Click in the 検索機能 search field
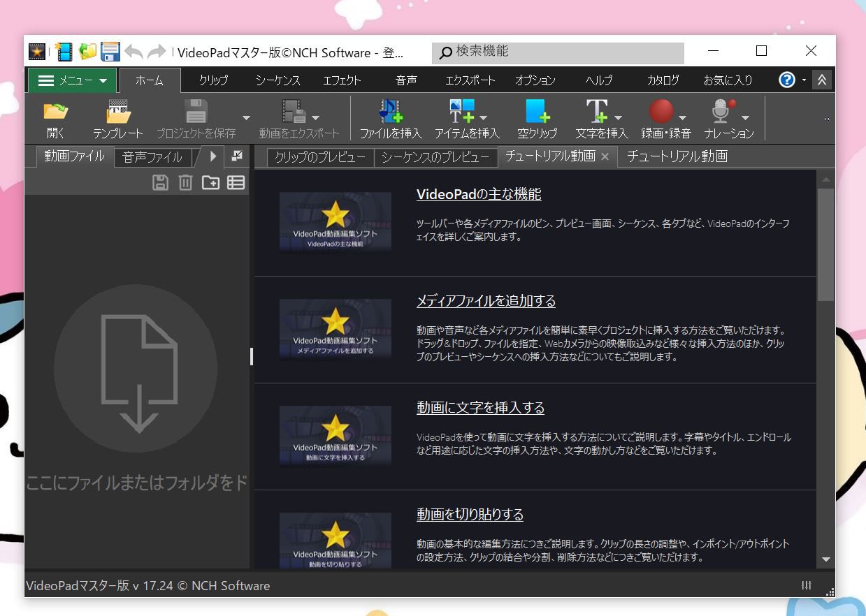866x616 pixels. (558, 52)
